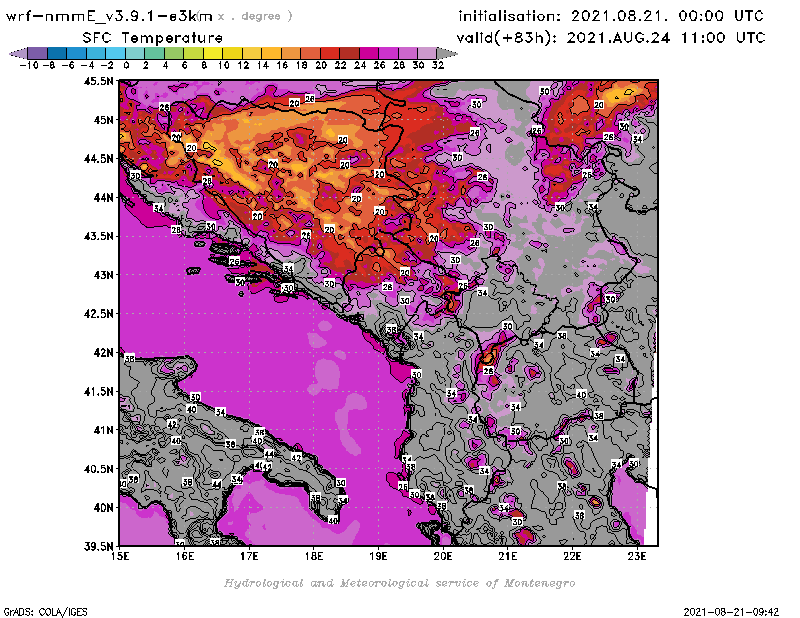Click the 42N latitude axis label
This screenshot has height=618, width=800.
pyautogui.click(x=102, y=352)
